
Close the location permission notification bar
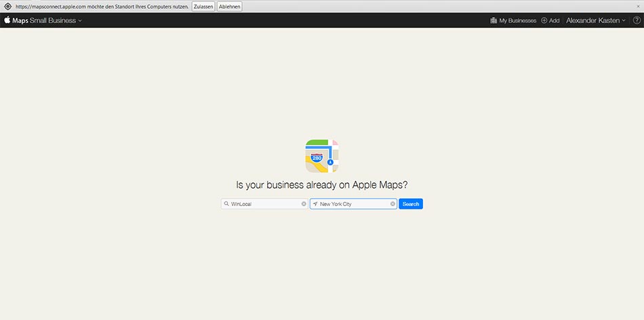coord(638,7)
